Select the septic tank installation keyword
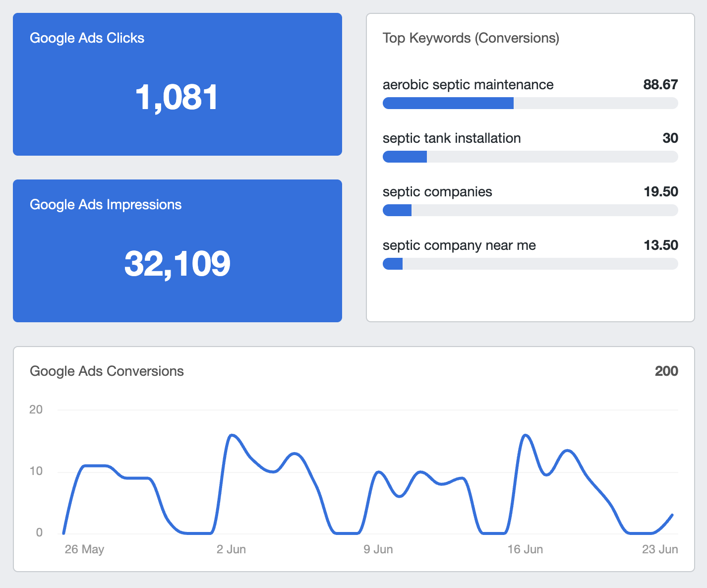Screen dimensions: 707x588 tap(452, 138)
